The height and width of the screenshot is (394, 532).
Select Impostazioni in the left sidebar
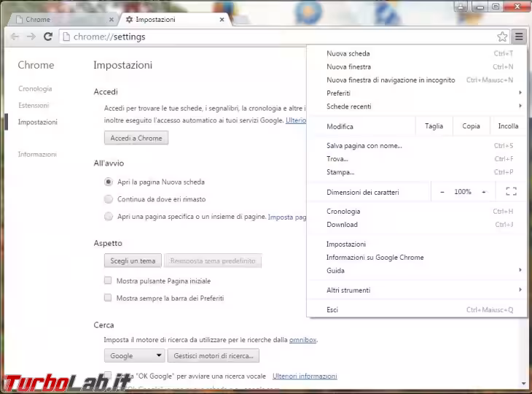pos(38,122)
